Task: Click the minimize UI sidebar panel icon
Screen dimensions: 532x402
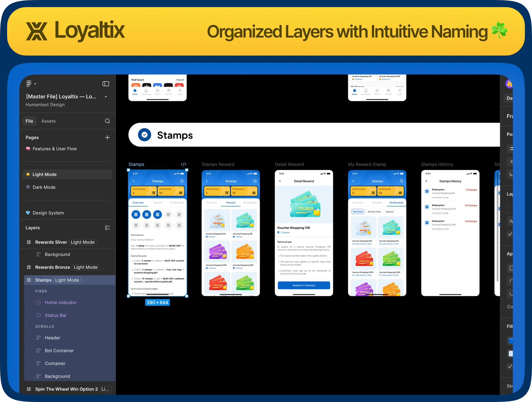Action: 106,84
